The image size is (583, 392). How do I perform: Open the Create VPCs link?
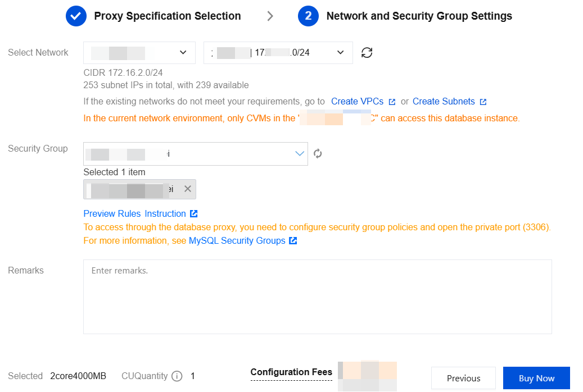[x=357, y=102]
